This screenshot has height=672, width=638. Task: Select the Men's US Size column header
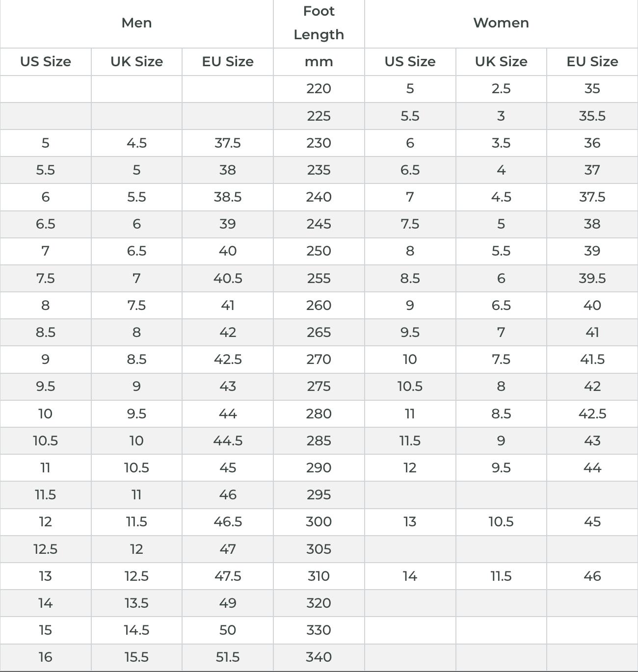[46, 62]
